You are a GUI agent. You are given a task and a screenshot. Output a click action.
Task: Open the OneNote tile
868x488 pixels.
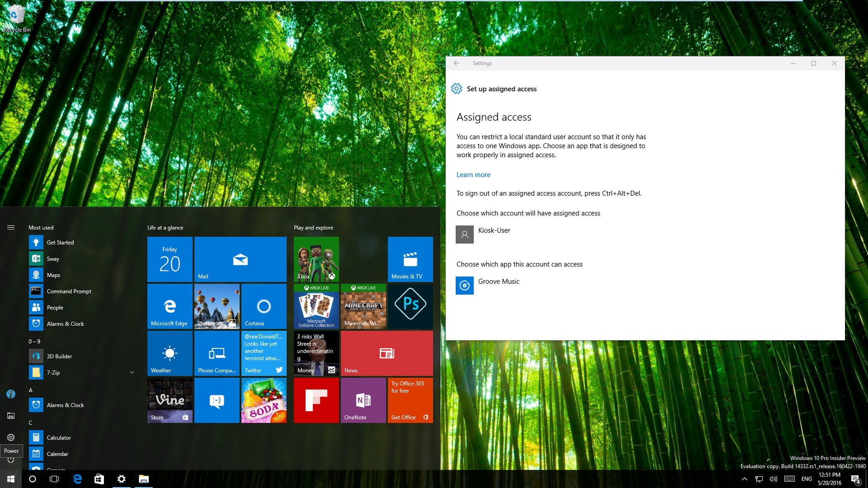[x=363, y=400]
